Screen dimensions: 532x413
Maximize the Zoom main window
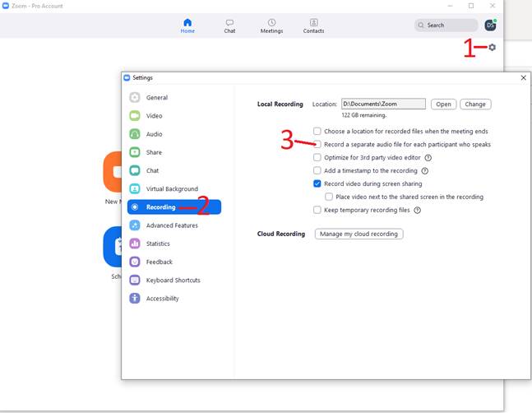coord(471,6)
